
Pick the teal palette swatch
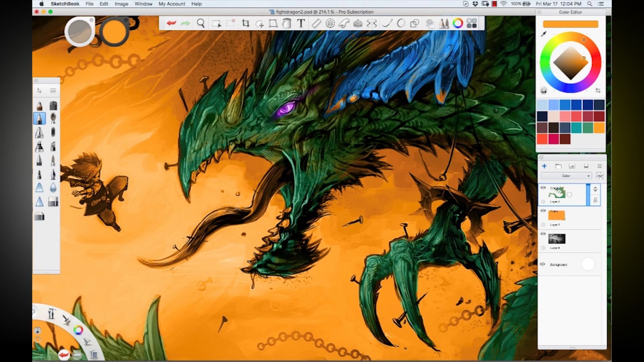(576, 128)
